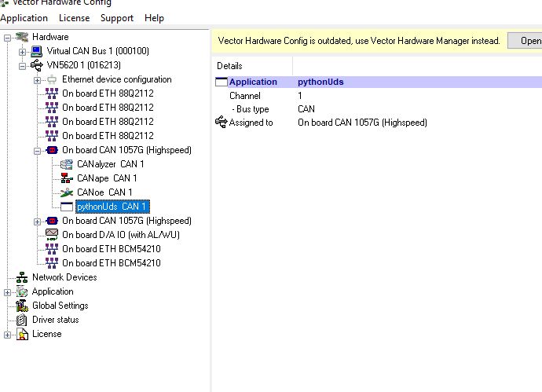Screen dimensions: 542x392
Task: Click the On board D/A IO icon
Action: 52,235
